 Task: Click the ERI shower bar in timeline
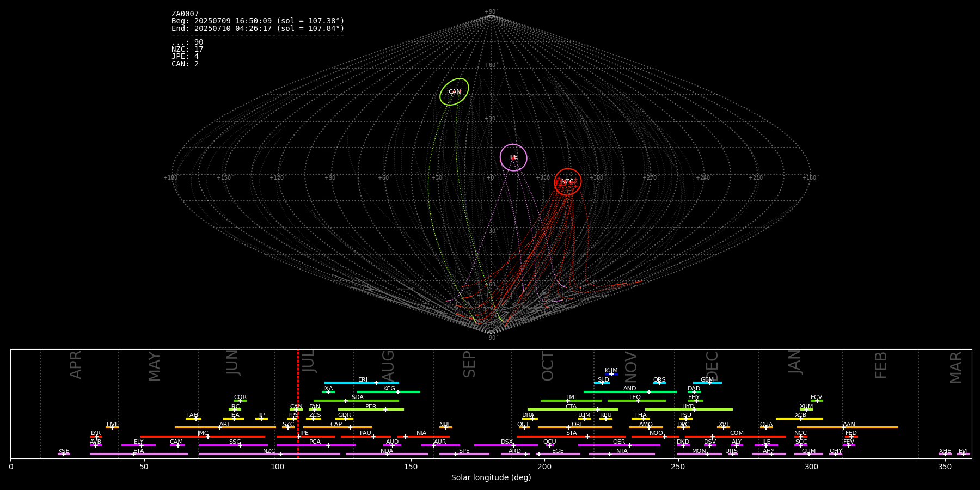click(x=362, y=383)
